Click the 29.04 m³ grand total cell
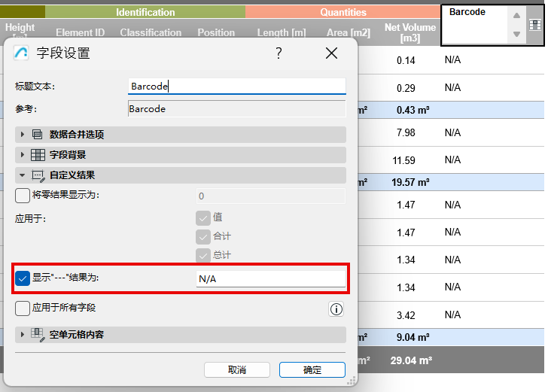Image resolution: width=548 pixels, height=392 pixels. click(411, 360)
